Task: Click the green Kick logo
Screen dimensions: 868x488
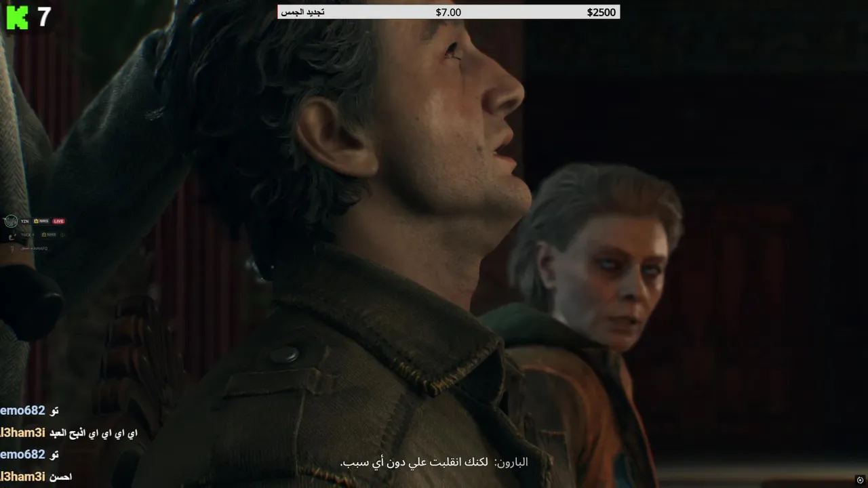Action: [x=17, y=17]
